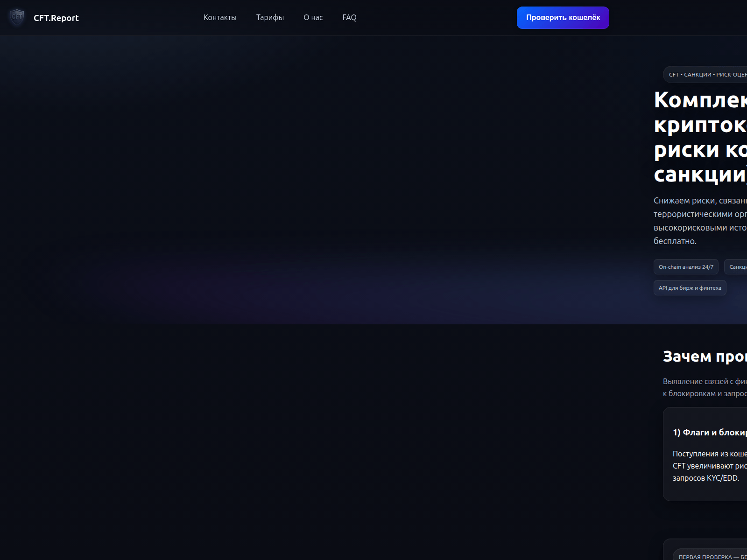Image resolution: width=747 pixels, height=560 pixels.
Task: Click the CFT shield logo icon
Action: 17,18
